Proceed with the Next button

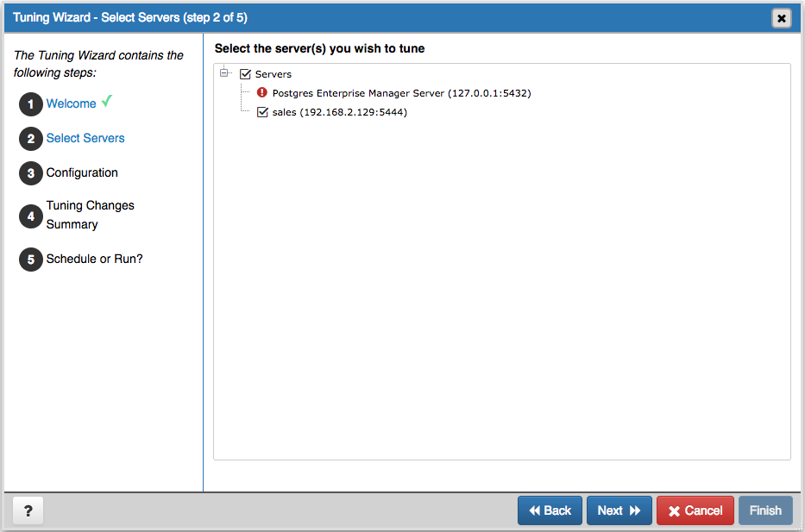(x=619, y=510)
